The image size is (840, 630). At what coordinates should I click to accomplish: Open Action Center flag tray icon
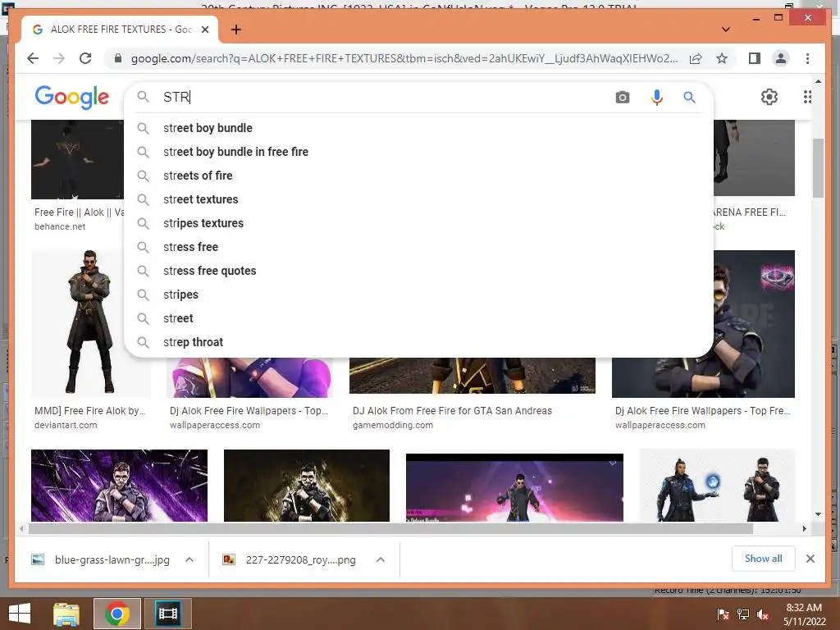(724, 614)
